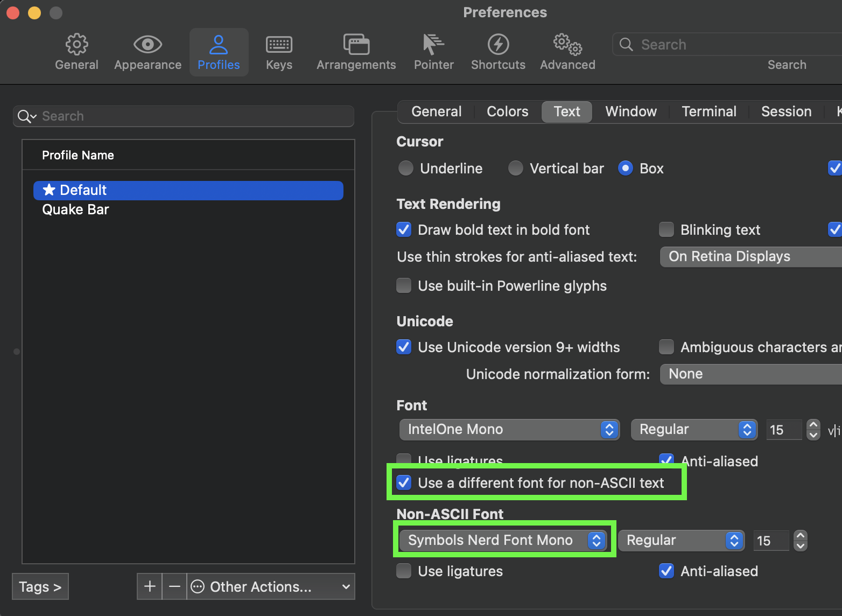Click the Tags button
Image resolution: width=842 pixels, height=616 pixels.
(x=40, y=586)
